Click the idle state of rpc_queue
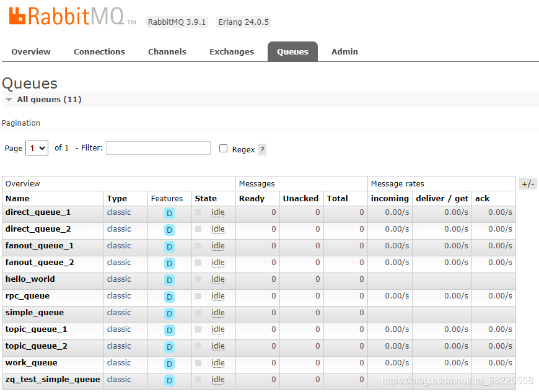The image size is (539, 392). [217, 296]
